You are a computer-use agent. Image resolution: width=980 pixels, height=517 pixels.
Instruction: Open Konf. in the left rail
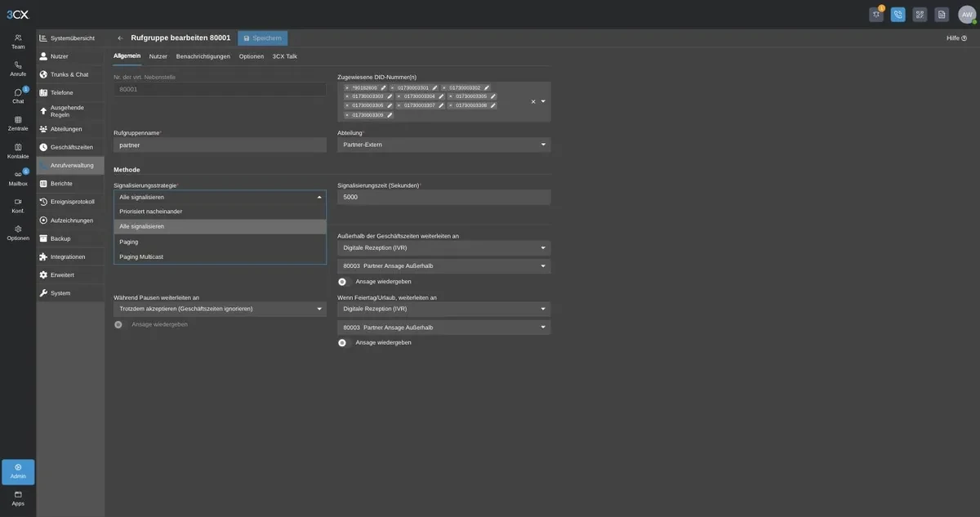coord(18,206)
